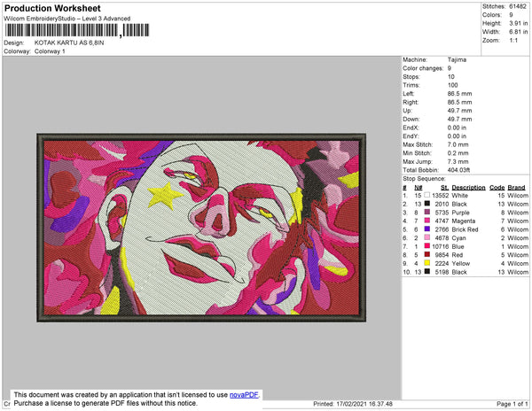
Task: Click the EndX value '0.00 in'
Action: click(x=457, y=128)
